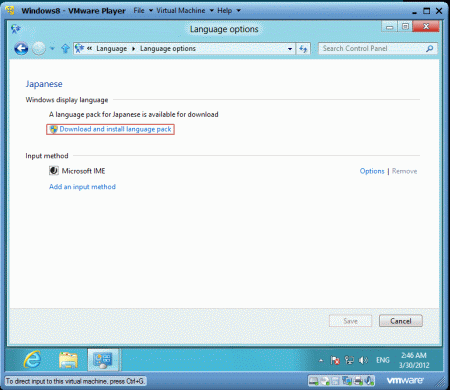Show hidden tray icons arrow
This screenshot has height=390, width=450.
[321, 360]
